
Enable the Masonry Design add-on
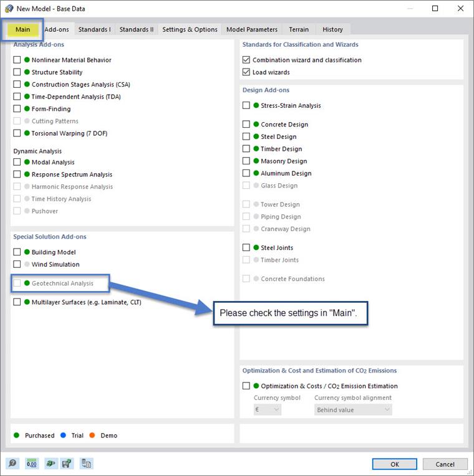tap(246, 161)
